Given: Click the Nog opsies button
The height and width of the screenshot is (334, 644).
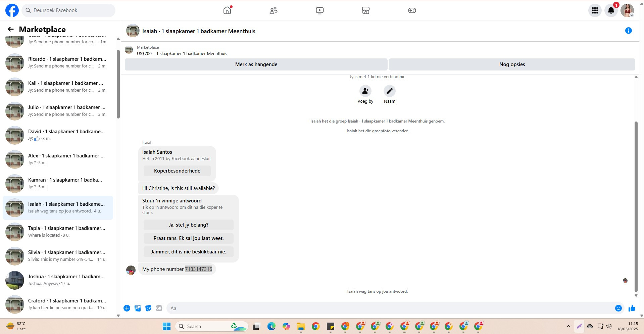Looking at the screenshot, I should [x=512, y=64].
